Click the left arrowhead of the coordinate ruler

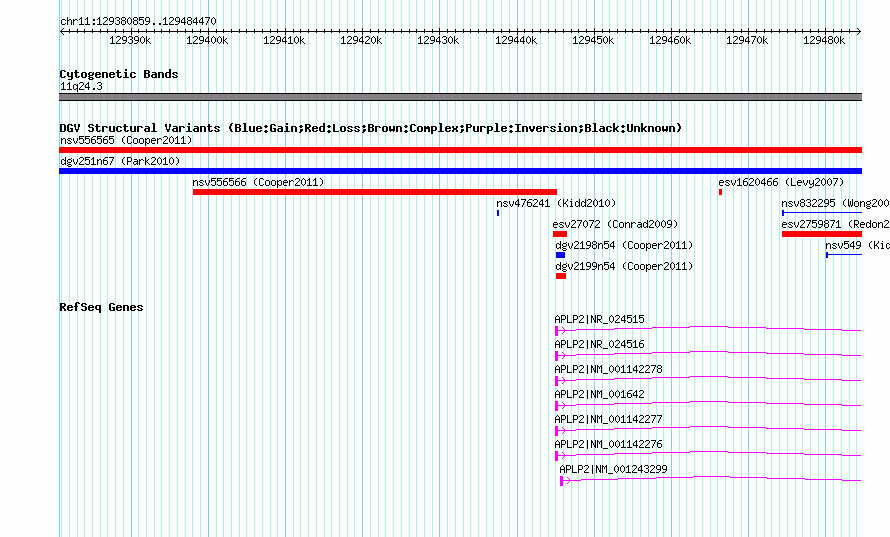point(62,31)
